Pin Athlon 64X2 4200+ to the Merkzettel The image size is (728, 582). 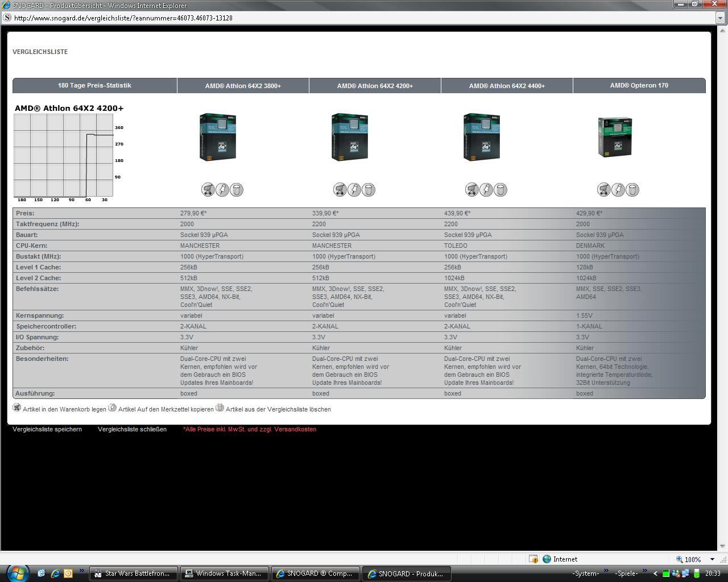point(354,190)
